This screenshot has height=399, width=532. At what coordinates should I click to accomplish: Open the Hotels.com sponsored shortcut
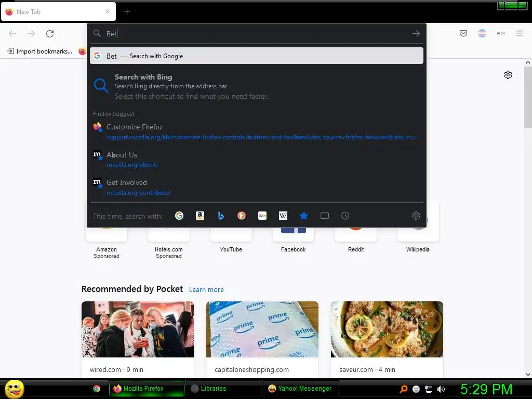169,234
